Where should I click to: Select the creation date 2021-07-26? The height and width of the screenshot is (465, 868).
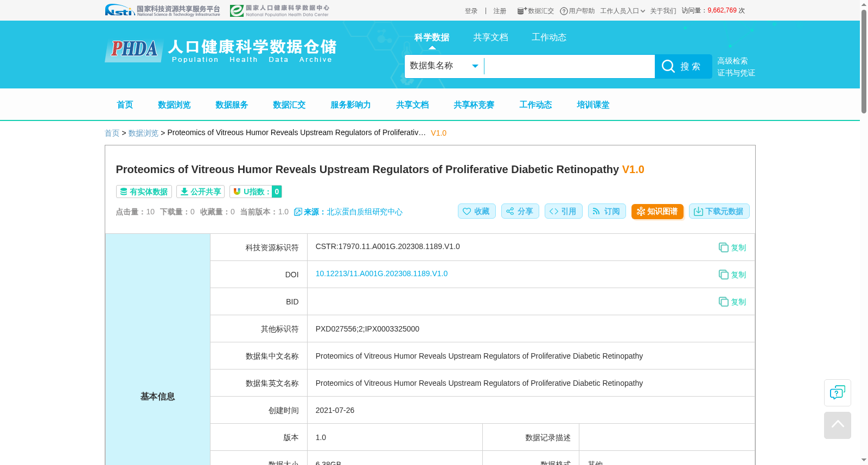tap(335, 410)
